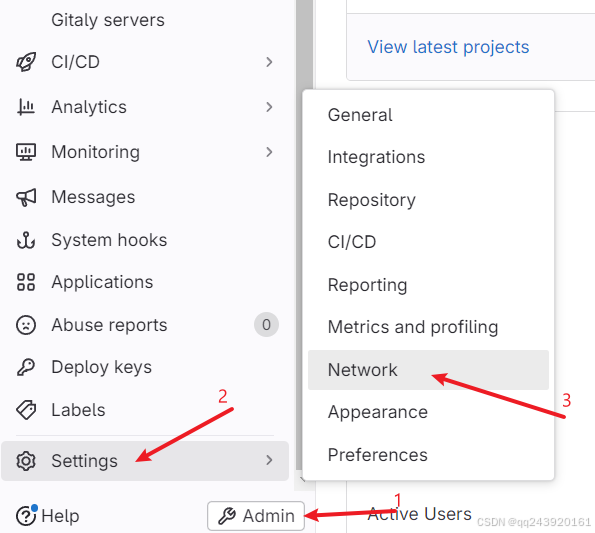Expand the CI/CD sidebar chevron
This screenshot has height=533, width=595.
coord(269,62)
